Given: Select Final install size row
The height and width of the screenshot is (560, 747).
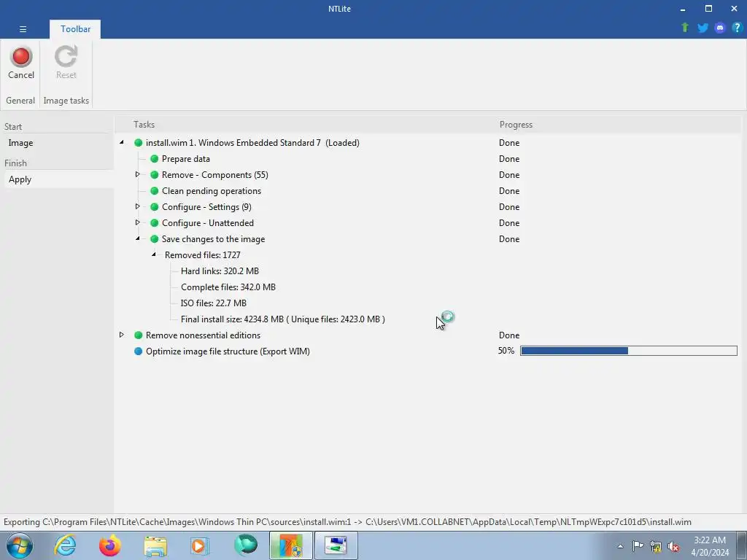Looking at the screenshot, I should pos(282,319).
